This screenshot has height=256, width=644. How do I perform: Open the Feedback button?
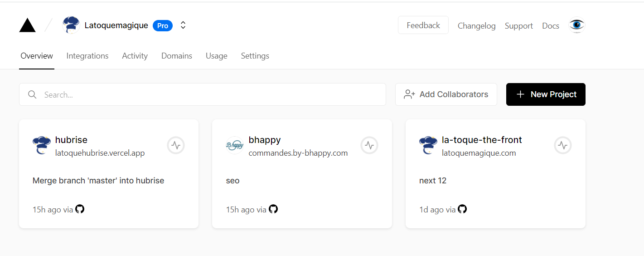tap(423, 25)
